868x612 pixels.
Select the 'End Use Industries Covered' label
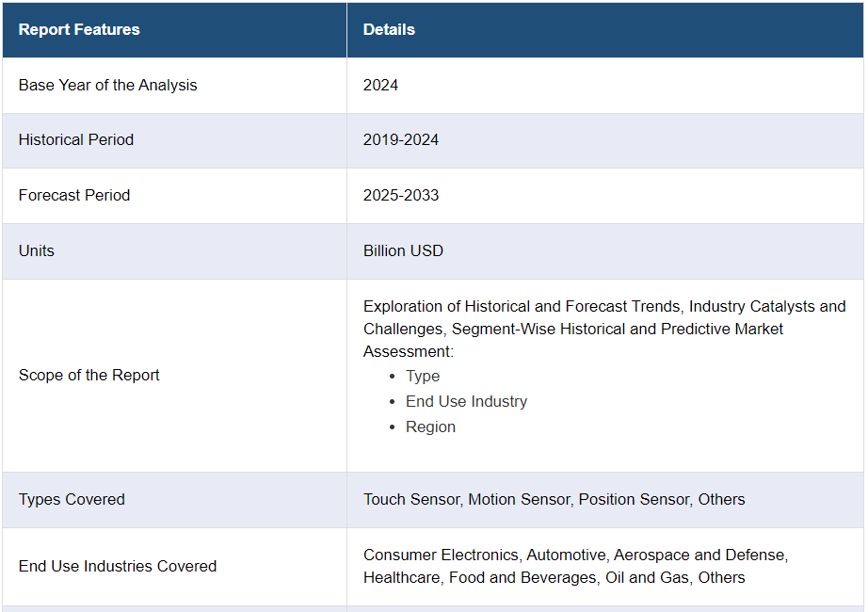click(118, 566)
